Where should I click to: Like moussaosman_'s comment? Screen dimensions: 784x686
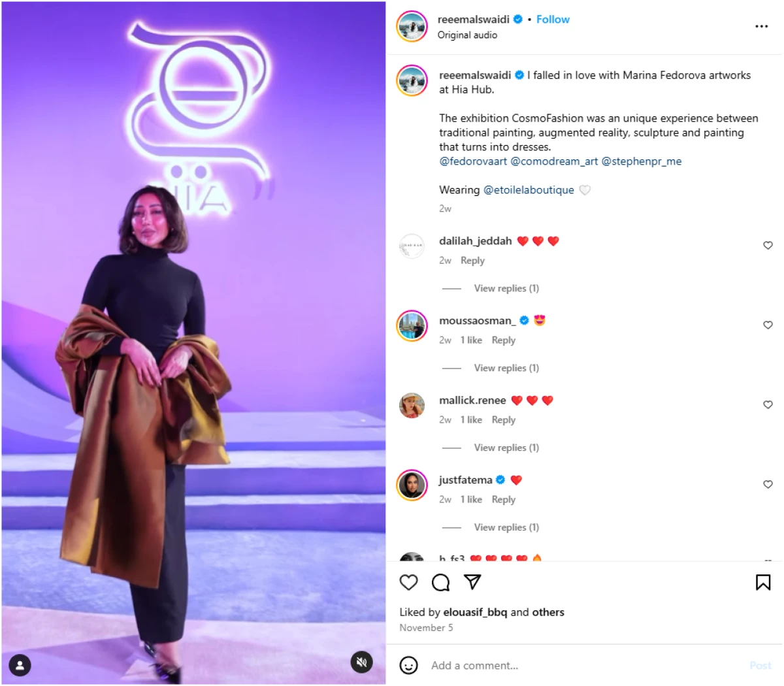click(x=768, y=325)
